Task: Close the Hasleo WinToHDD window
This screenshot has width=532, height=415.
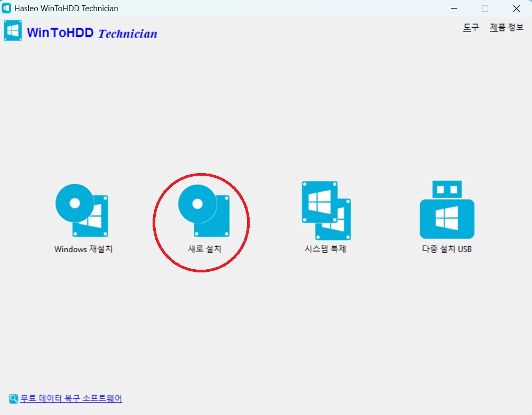Action: pyautogui.click(x=517, y=9)
